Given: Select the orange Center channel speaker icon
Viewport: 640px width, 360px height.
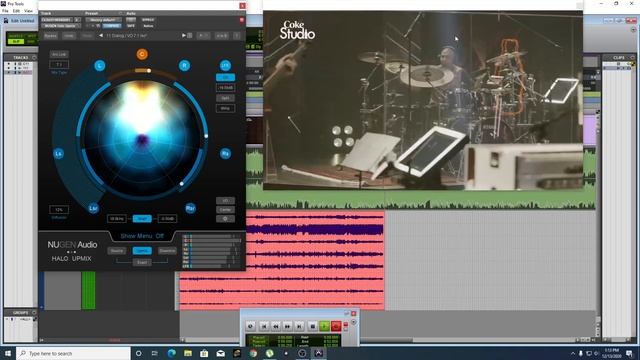Looking at the screenshot, I should click(x=142, y=54).
